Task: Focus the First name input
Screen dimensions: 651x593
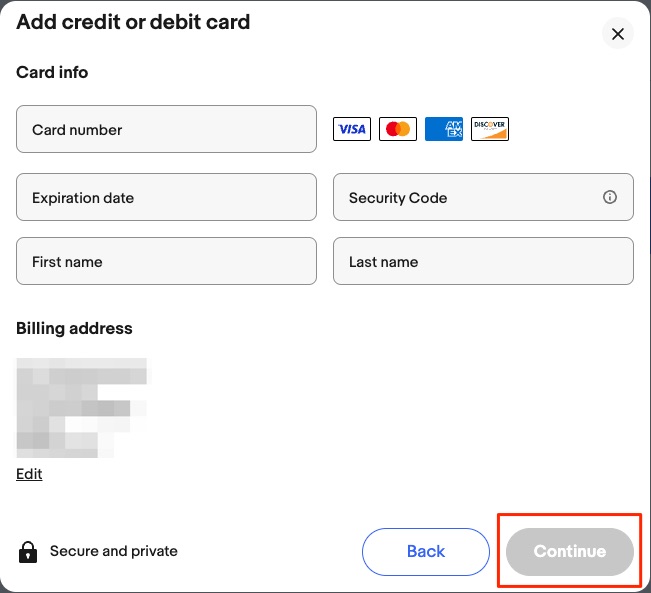Action: pos(166,262)
